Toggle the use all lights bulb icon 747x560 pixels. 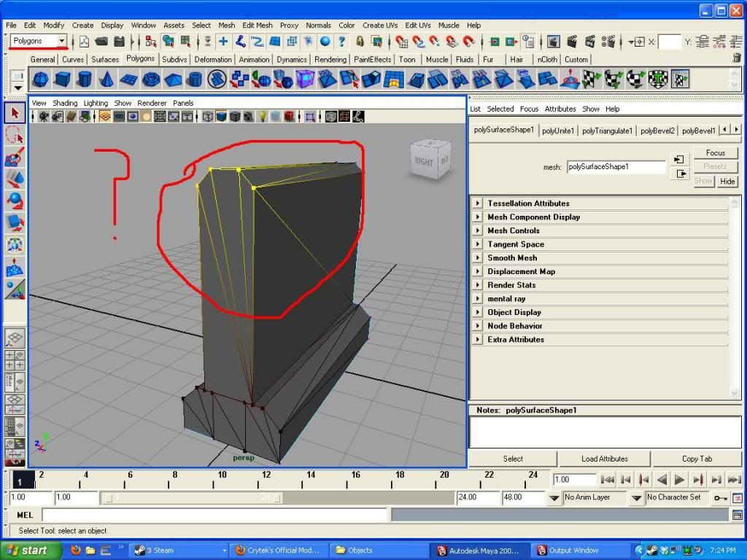(x=263, y=117)
